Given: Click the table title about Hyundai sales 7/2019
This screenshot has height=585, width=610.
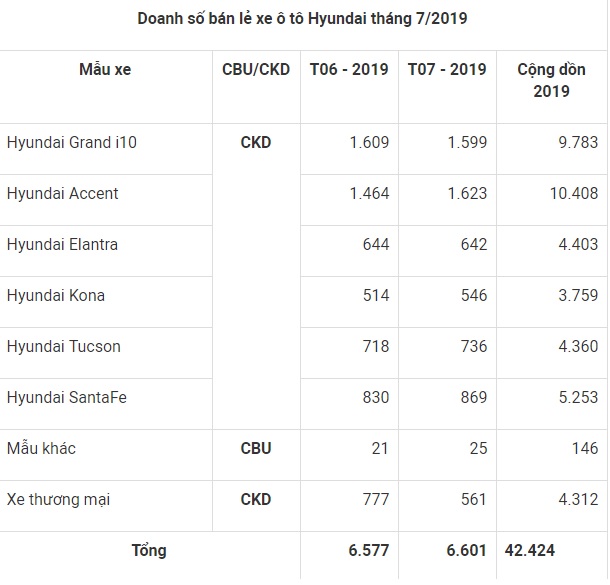Looking at the screenshot, I should 304,19.
